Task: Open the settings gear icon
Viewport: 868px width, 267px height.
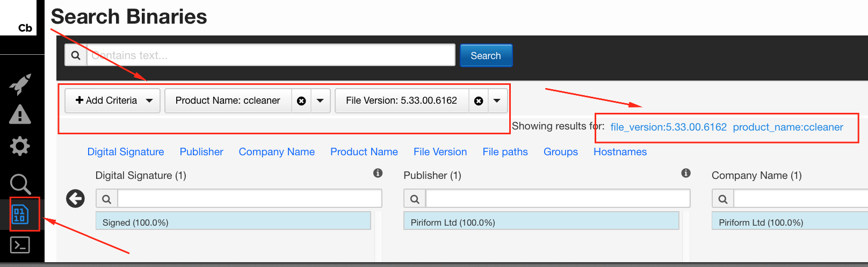Action: (x=20, y=146)
